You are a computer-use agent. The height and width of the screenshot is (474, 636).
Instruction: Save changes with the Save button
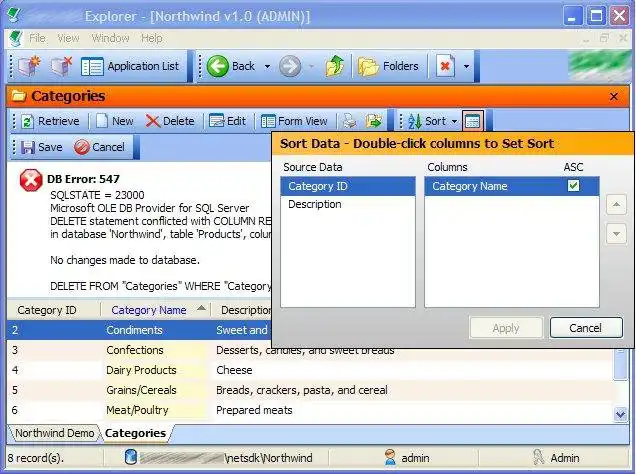click(42, 147)
